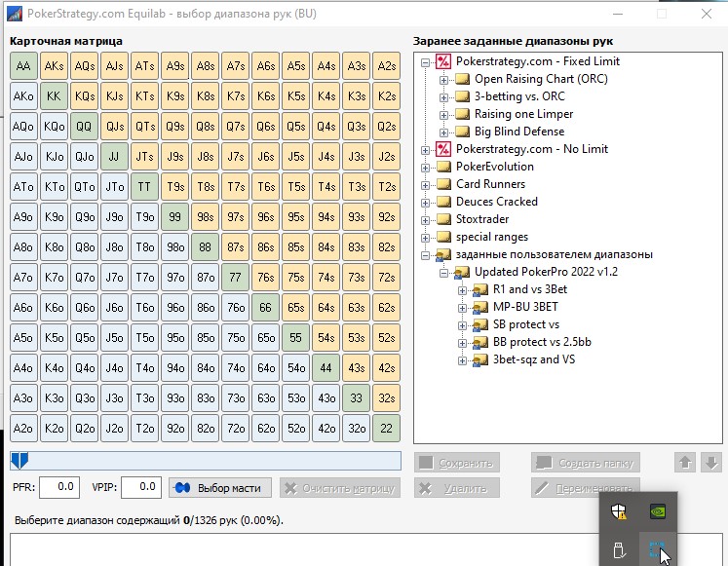Image resolution: width=728 pixels, height=566 pixels.
Task: Click the Очистить матрицу button
Action: (340, 488)
